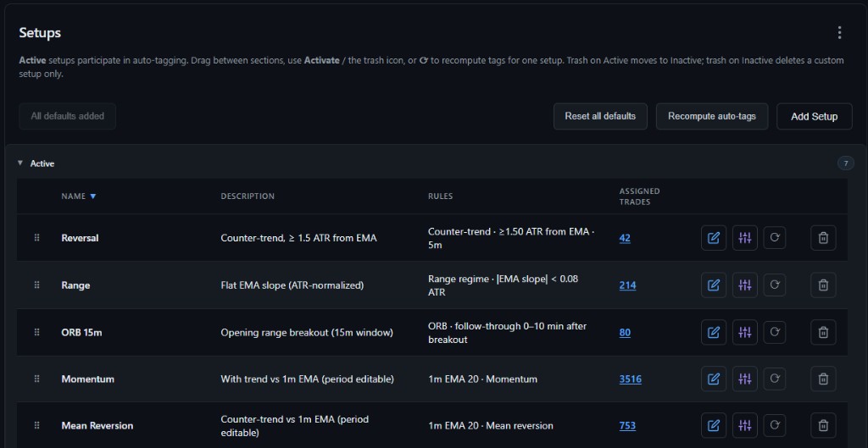Grab the drag handle of the ORB 15m row
The image size is (868, 448).
point(37,332)
